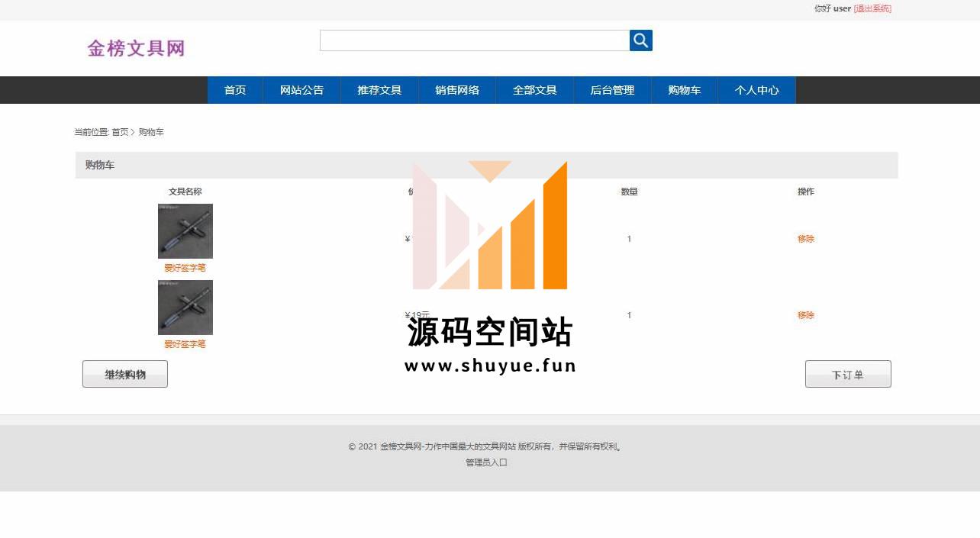Image resolution: width=980 pixels, height=538 pixels.
Task: Click the magnifier search icon button
Action: click(x=640, y=40)
